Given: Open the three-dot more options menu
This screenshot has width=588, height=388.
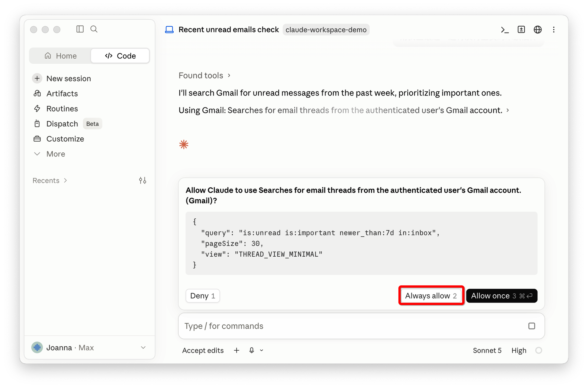Looking at the screenshot, I should pos(554,30).
